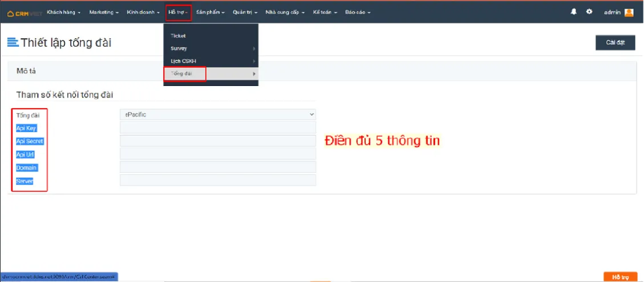
Task: Select Ticket in the dropdown menu
Action: point(210,36)
